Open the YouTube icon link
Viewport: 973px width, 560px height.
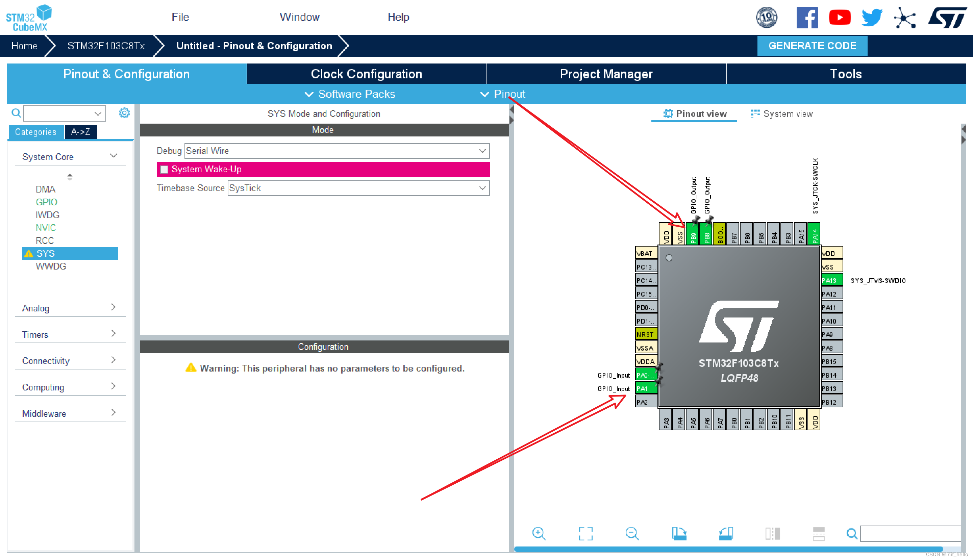click(x=839, y=17)
